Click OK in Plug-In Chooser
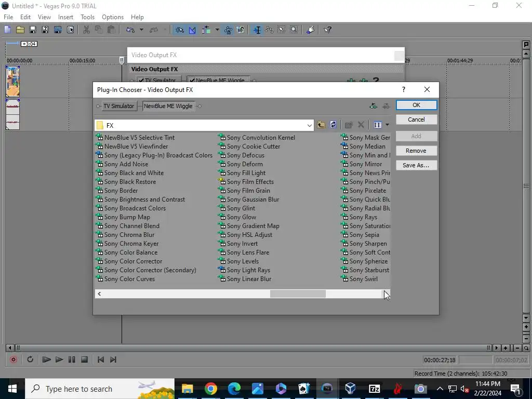This screenshot has width=532, height=399. 416,105
